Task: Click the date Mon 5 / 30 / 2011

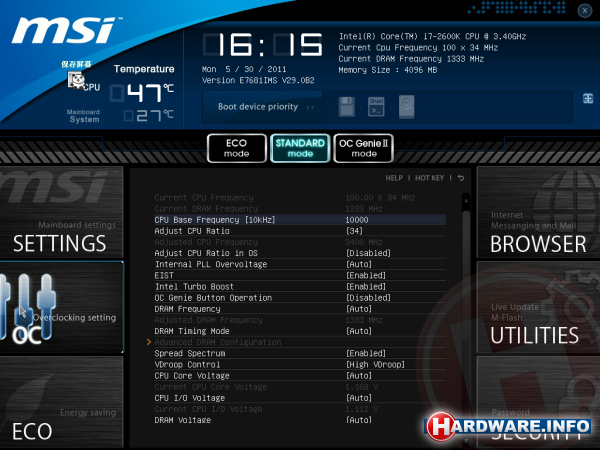Action: 244,69
